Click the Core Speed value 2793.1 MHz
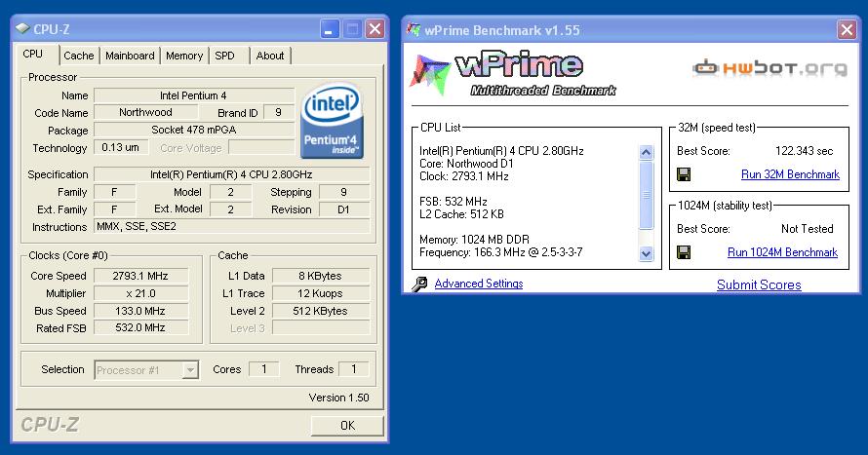 pos(140,276)
